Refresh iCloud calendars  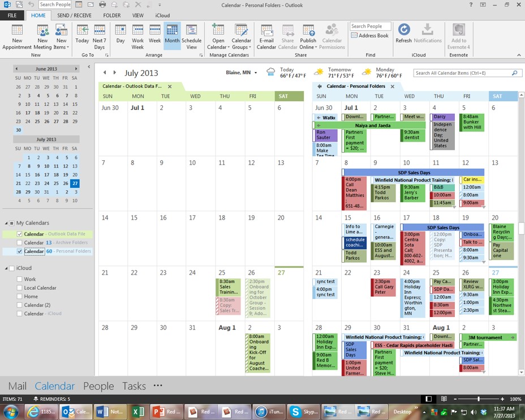coord(404,34)
